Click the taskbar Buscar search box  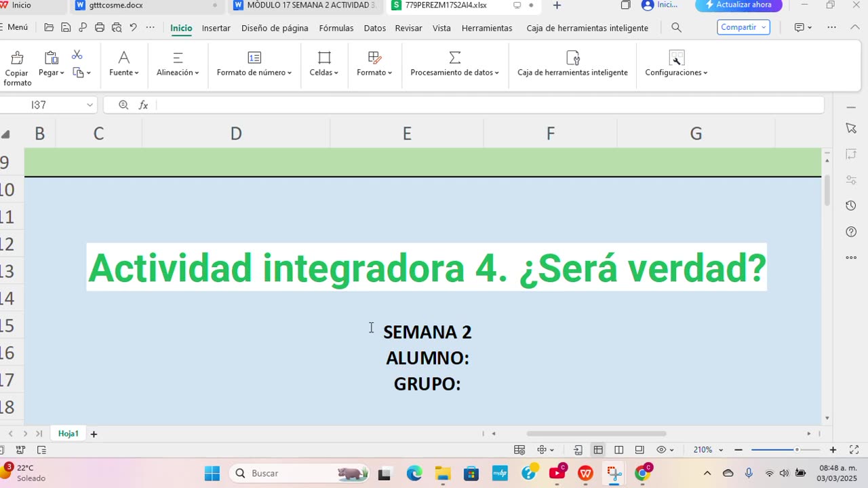299,473
